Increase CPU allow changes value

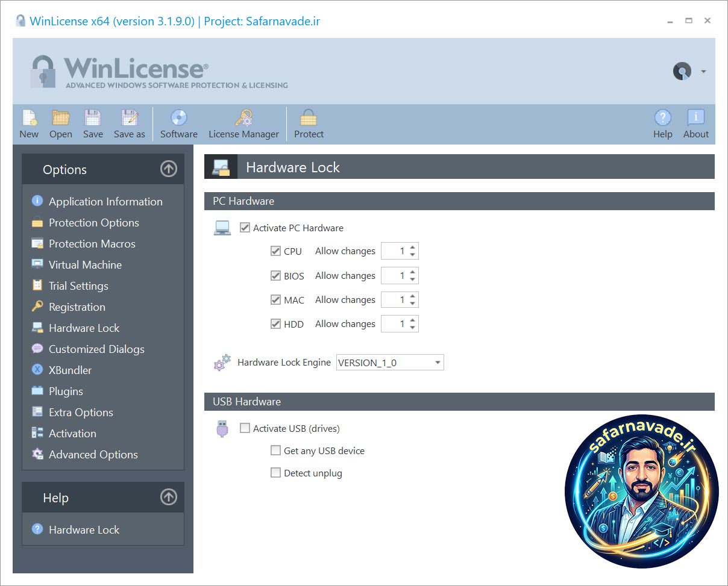coord(412,248)
